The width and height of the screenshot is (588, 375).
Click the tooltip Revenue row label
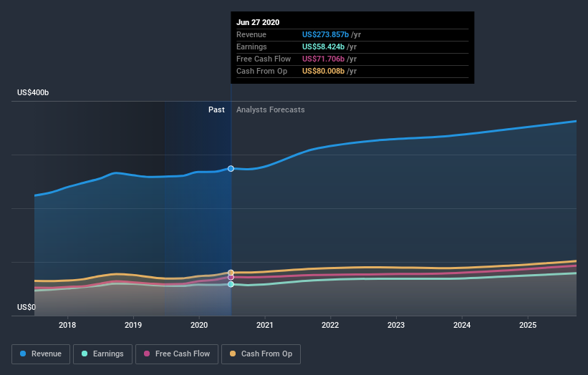tap(251, 34)
